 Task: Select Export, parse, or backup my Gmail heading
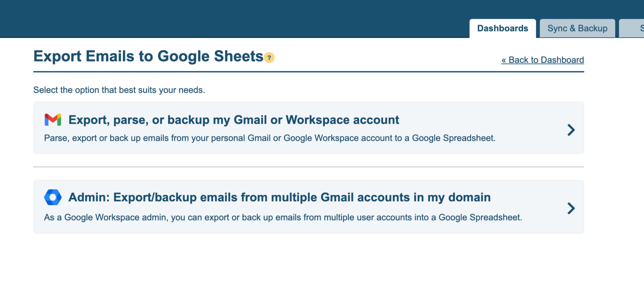(x=234, y=120)
